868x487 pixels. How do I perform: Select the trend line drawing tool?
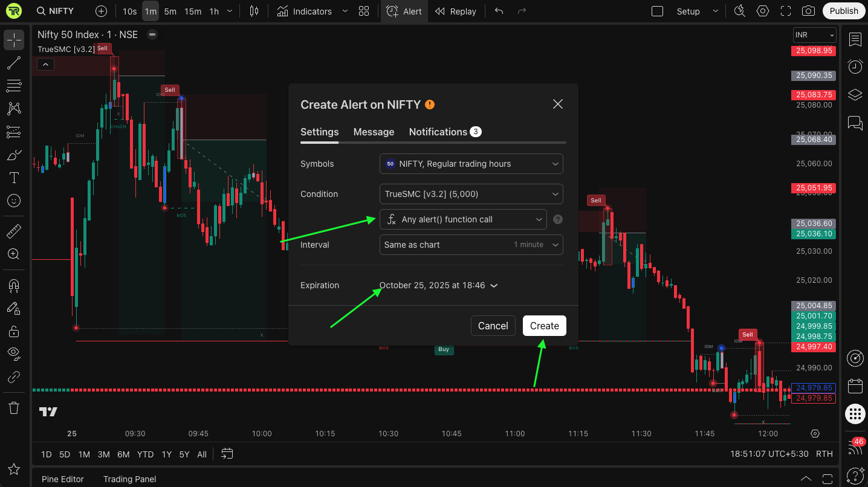pos(14,63)
